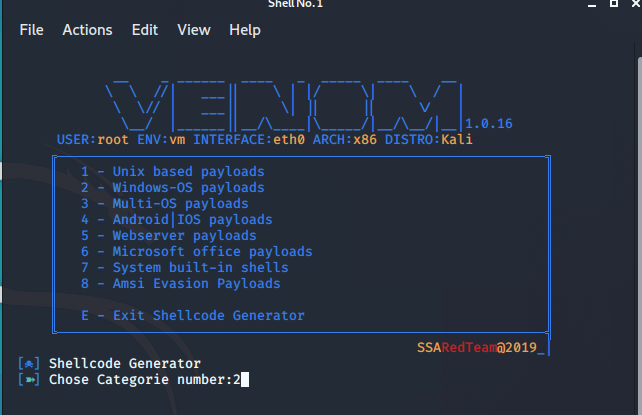Image resolution: width=642 pixels, height=415 pixels.
Task: Click the DISTRO:Kali text
Action: (x=429, y=140)
